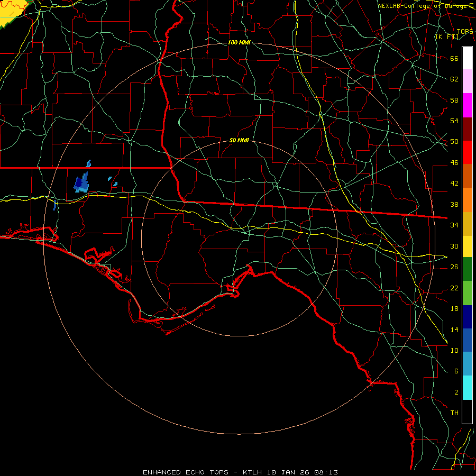Screen dimensions: 476x476
Task: Click the legend value 22
Action: 454,288
